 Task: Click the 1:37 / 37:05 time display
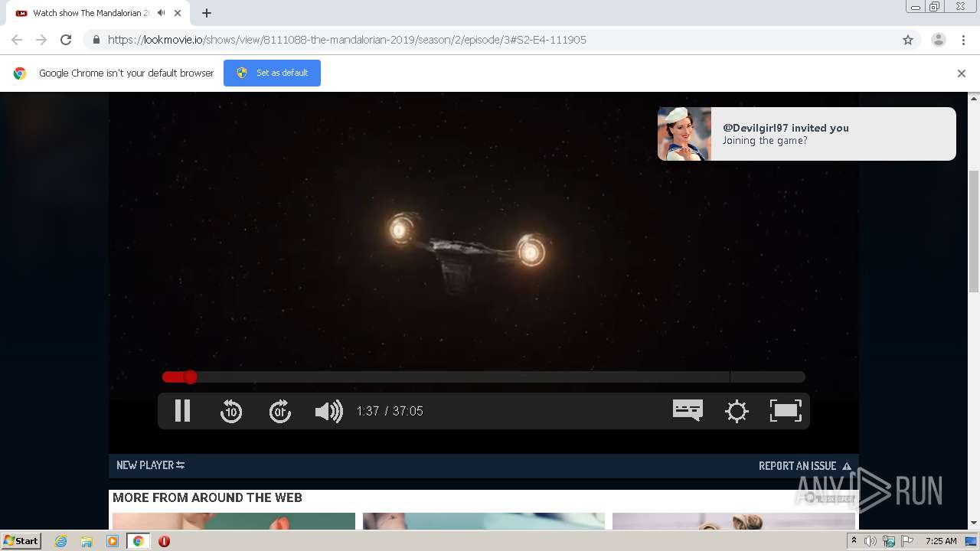coord(390,411)
